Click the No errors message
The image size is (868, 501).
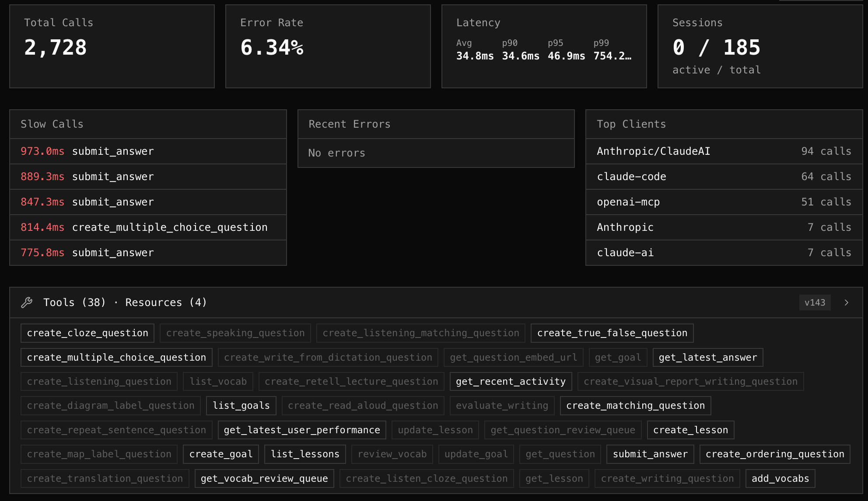[x=336, y=153]
